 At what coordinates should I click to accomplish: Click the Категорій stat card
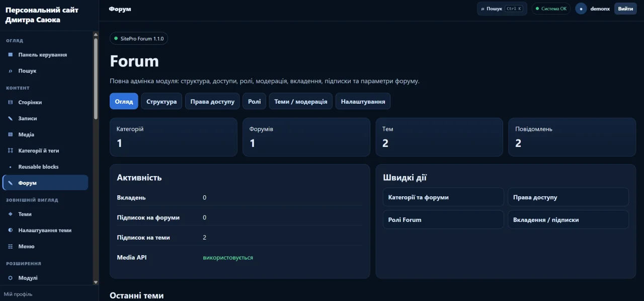click(174, 137)
